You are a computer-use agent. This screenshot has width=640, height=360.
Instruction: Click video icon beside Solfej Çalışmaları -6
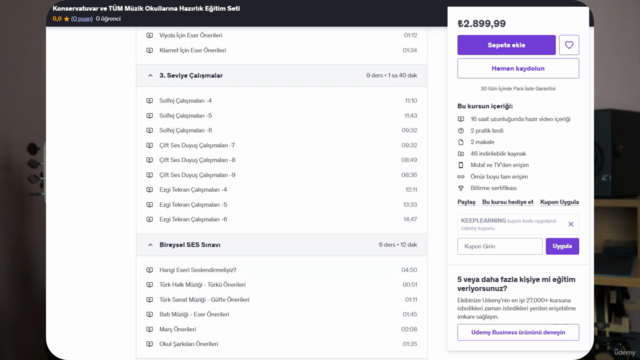[x=150, y=130]
